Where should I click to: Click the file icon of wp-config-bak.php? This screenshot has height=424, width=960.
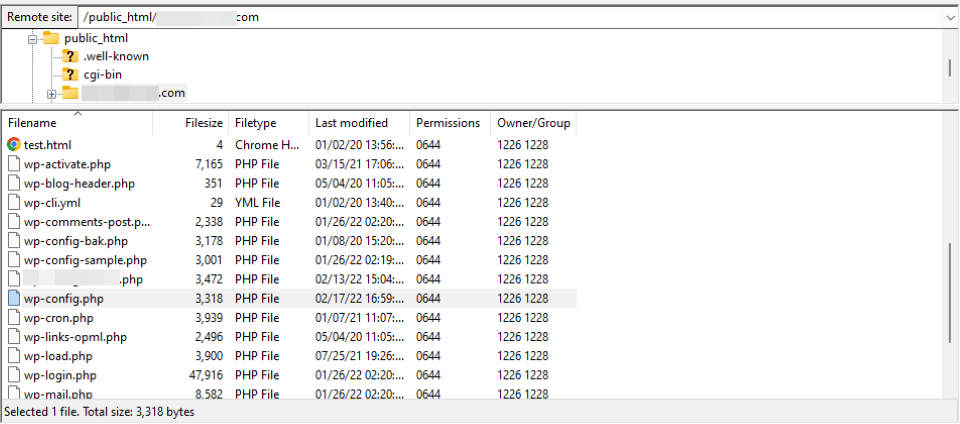[x=14, y=241]
